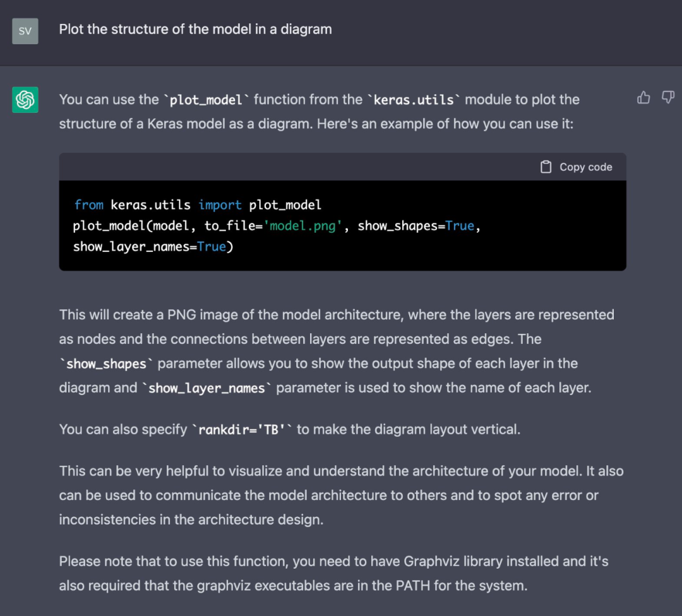The height and width of the screenshot is (616, 682).
Task: Click the clipboard icon in code header
Action: [546, 167]
